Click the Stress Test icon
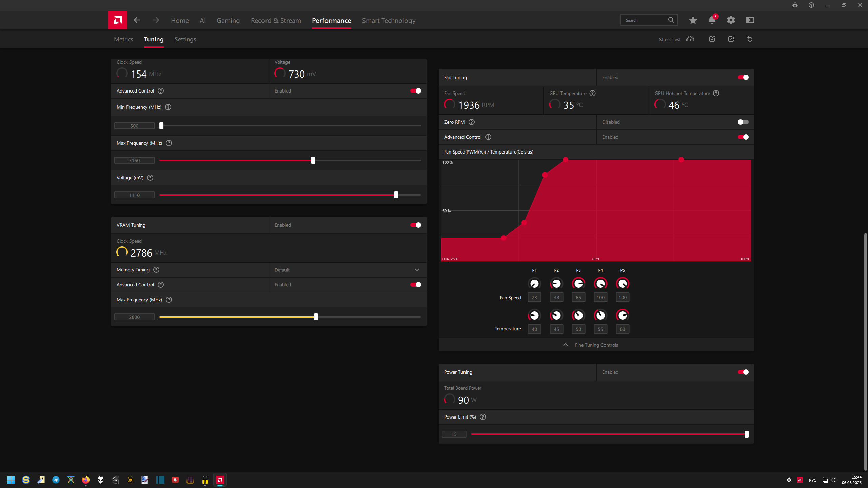 click(x=690, y=39)
